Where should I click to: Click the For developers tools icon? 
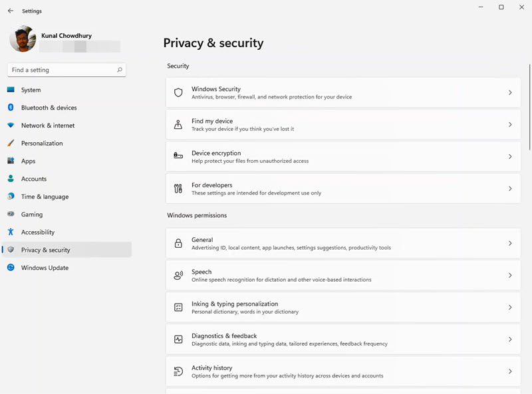click(x=178, y=189)
